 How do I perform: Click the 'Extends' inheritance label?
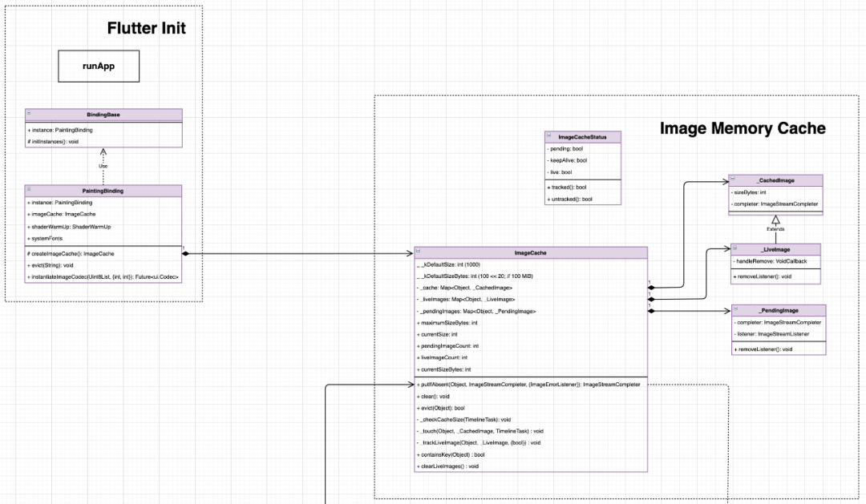pyautogui.click(x=775, y=229)
